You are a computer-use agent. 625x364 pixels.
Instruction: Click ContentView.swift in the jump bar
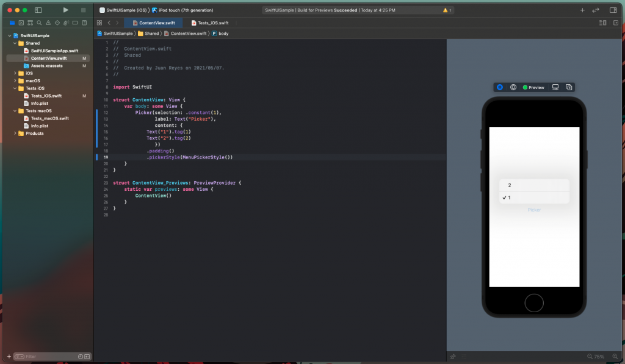[186, 34]
